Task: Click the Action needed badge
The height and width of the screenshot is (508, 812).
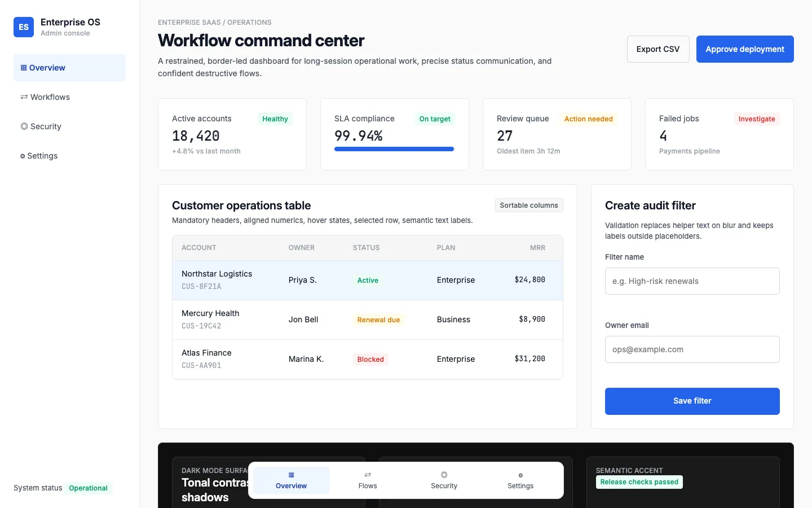Action: pyautogui.click(x=589, y=119)
